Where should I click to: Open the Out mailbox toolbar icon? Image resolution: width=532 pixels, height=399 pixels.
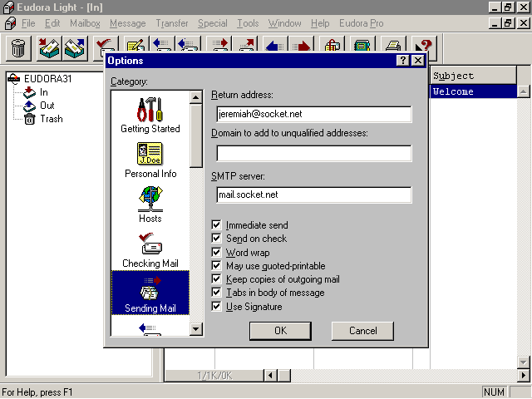click(74, 48)
